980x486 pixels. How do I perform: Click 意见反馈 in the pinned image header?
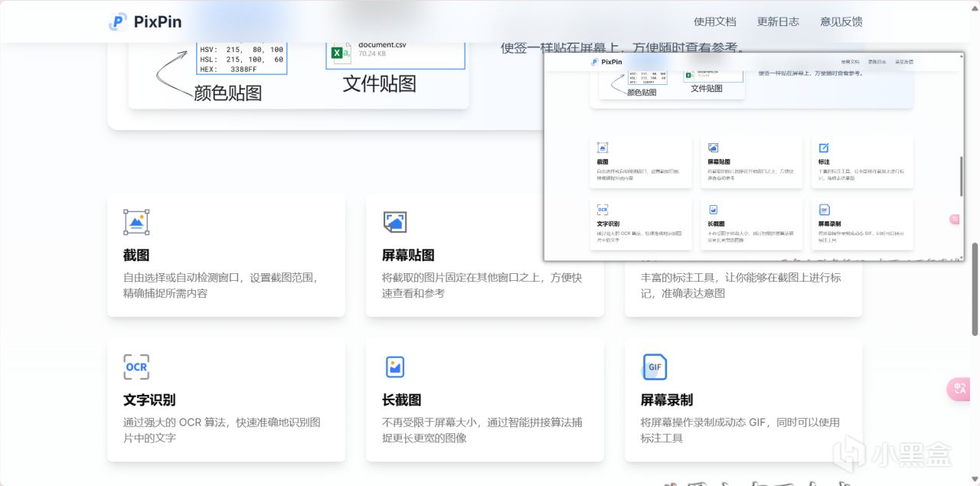pos(904,62)
